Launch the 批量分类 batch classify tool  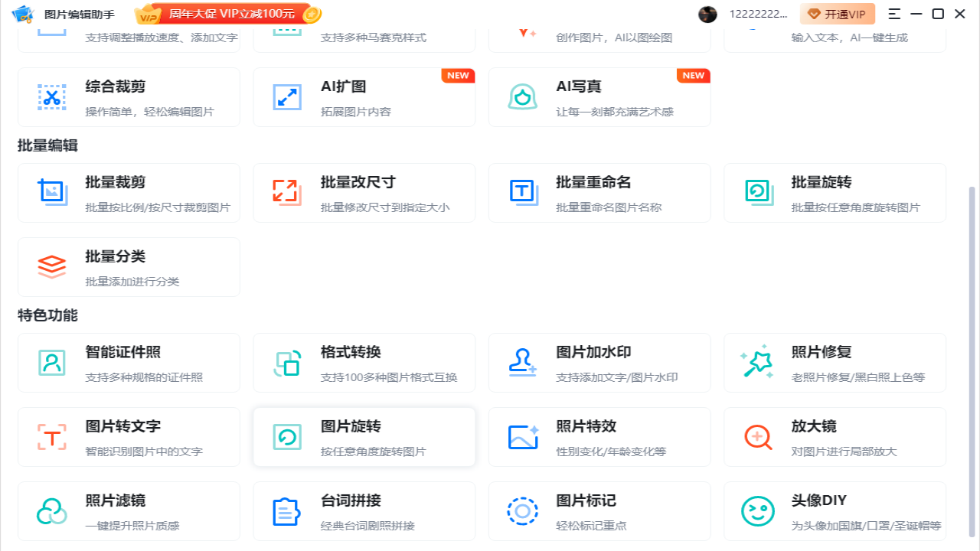point(129,266)
